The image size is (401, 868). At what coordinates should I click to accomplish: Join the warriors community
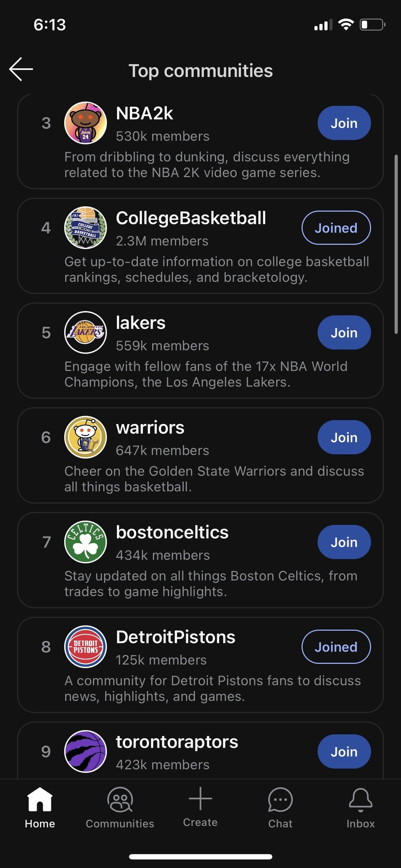click(344, 437)
